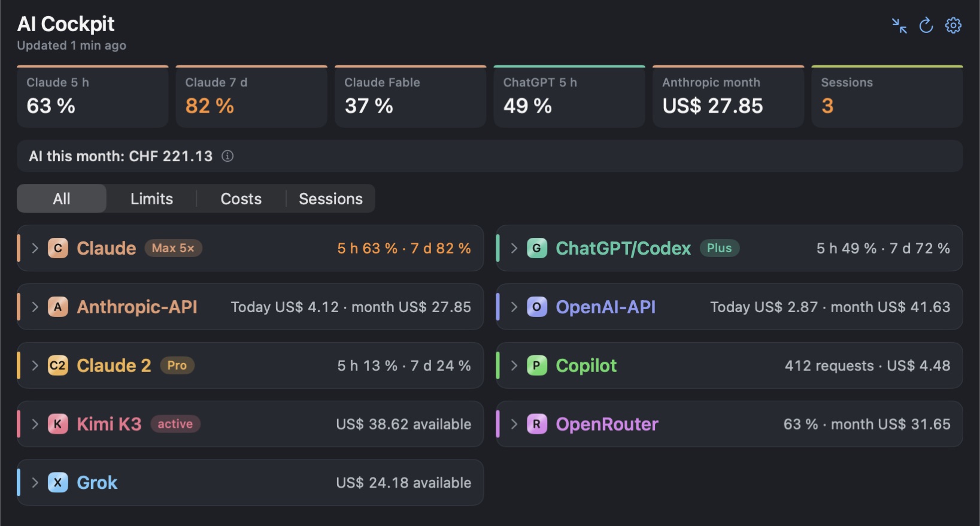Viewport: 980px width, 526px height.
Task: Click '5 h 63 % · 7 d 82 %' usage
Action: (x=404, y=248)
